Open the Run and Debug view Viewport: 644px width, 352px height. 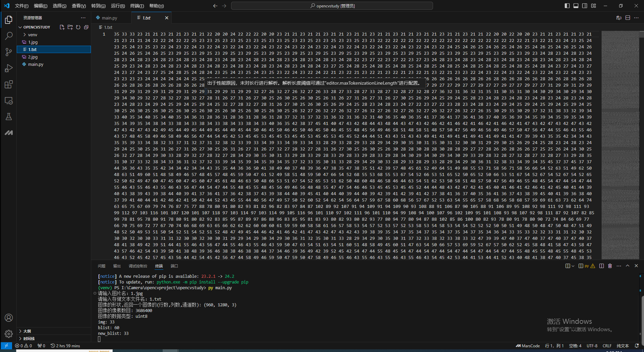pos(9,68)
